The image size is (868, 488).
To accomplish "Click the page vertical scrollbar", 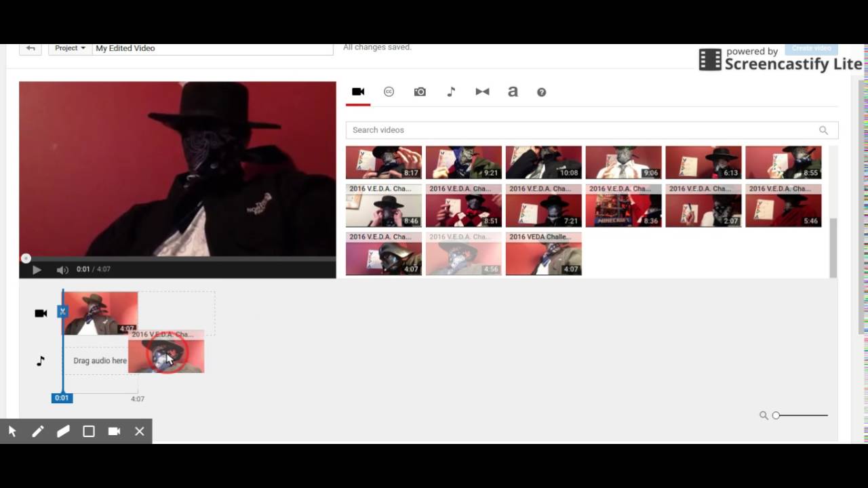I will tap(863, 207).
